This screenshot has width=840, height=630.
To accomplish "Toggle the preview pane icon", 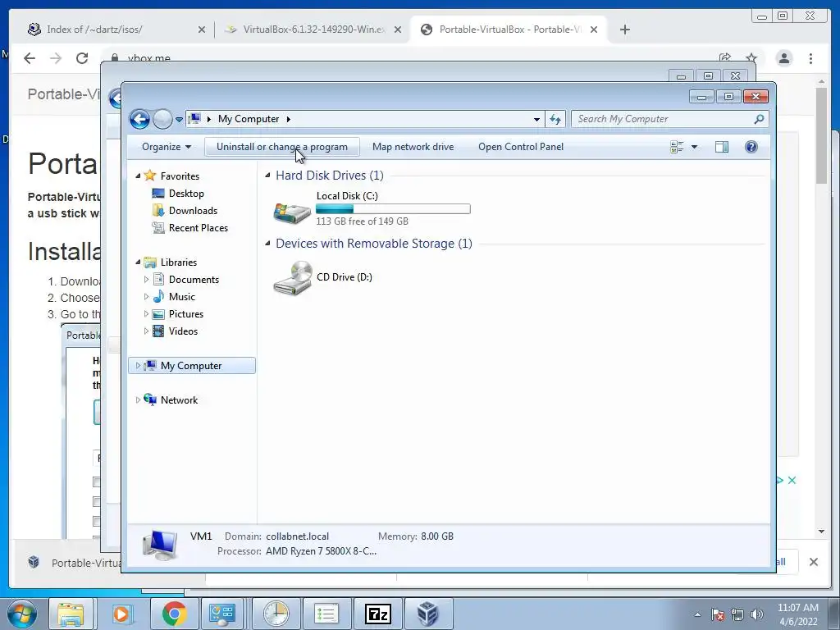I will (722, 147).
